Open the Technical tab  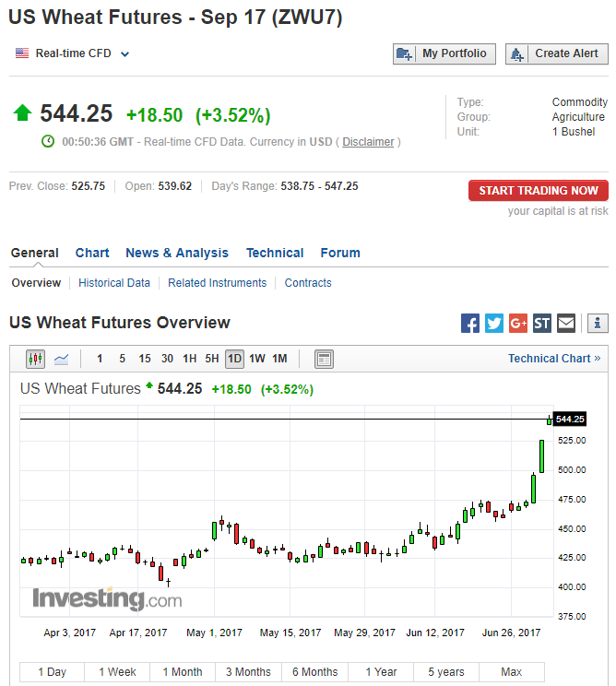click(275, 253)
